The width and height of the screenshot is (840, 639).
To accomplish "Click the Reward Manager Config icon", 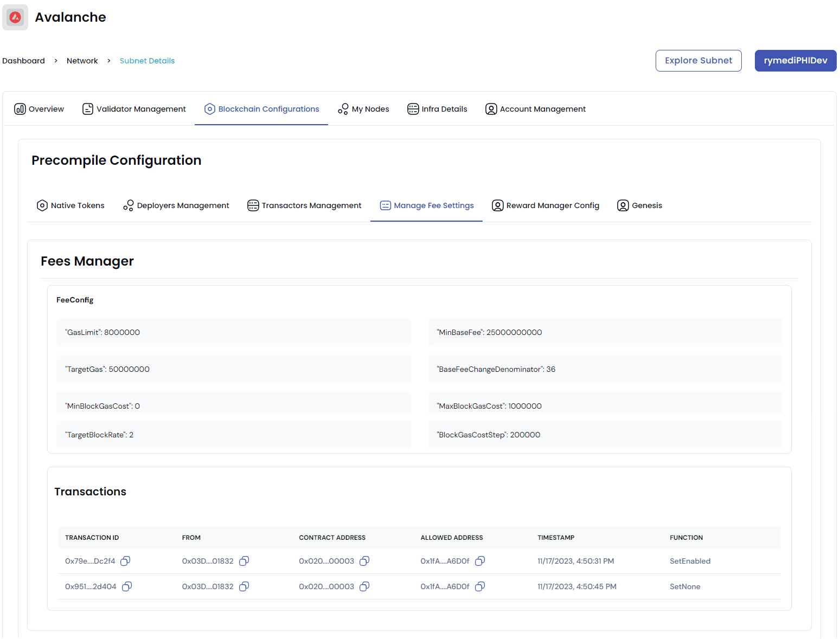I will (498, 205).
